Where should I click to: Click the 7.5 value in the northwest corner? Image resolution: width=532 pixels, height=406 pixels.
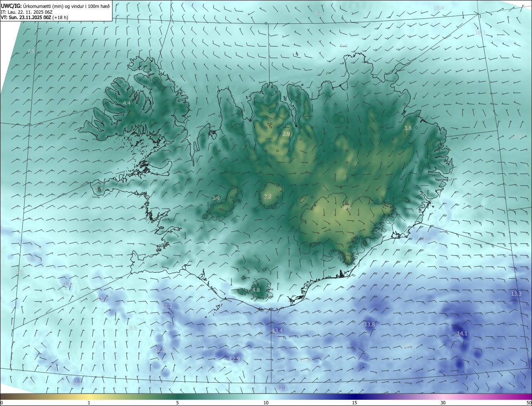click(x=31, y=51)
